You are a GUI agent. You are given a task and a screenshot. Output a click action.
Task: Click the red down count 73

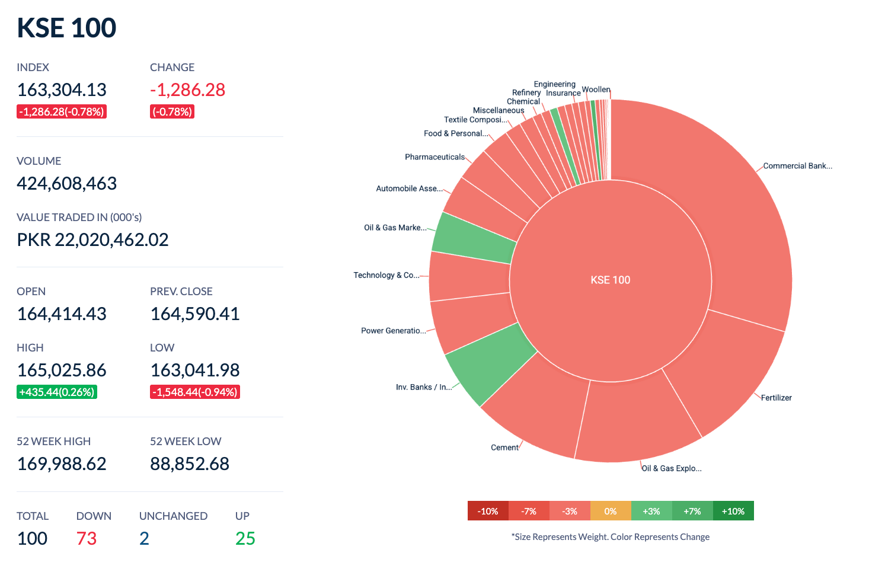87,538
